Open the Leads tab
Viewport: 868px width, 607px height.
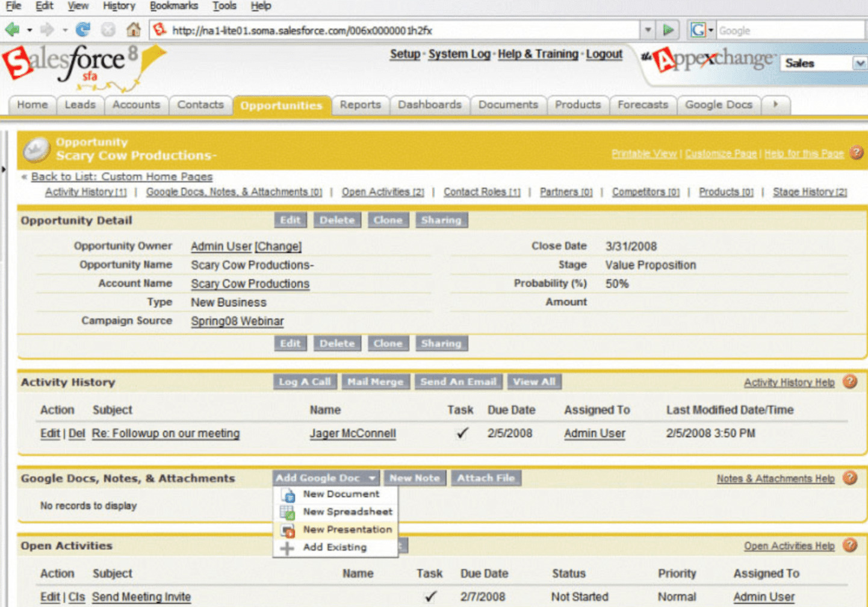tap(80, 105)
